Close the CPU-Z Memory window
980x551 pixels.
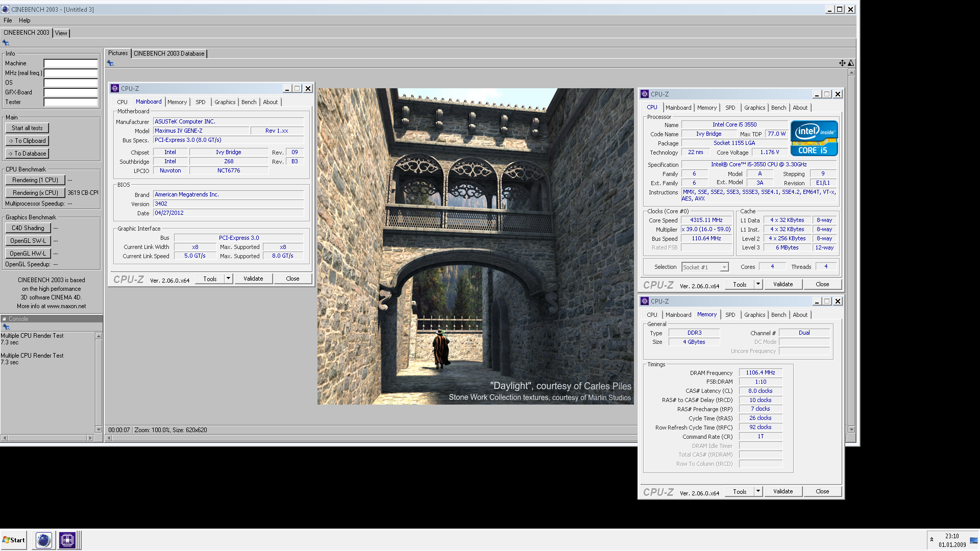click(x=838, y=302)
